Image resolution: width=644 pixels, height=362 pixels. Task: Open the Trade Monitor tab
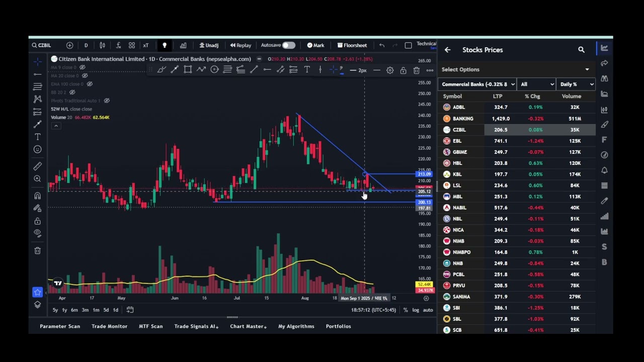click(x=109, y=326)
